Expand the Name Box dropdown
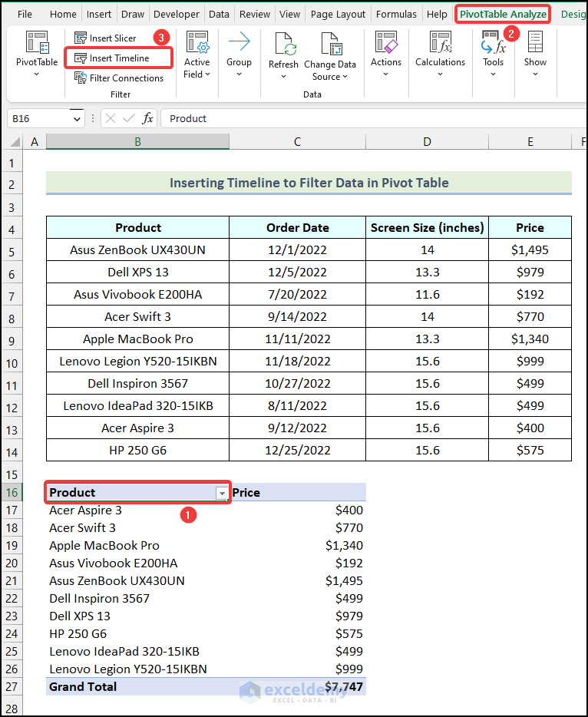The width and height of the screenshot is (588, 717). click(x=77, y=119)
